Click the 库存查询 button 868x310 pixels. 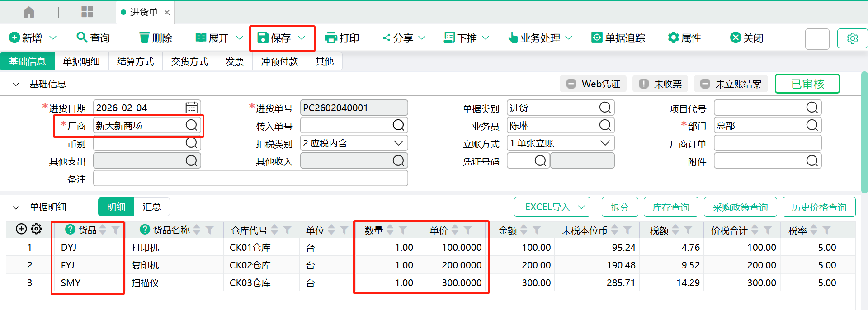pyautogui.click(x=670, y=207)
